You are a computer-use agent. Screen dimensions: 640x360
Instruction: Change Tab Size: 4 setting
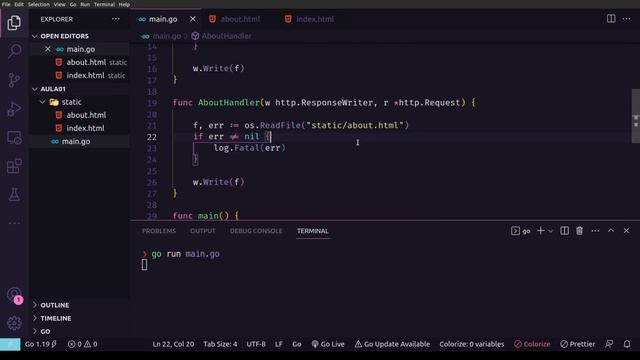tap(220, 344)
